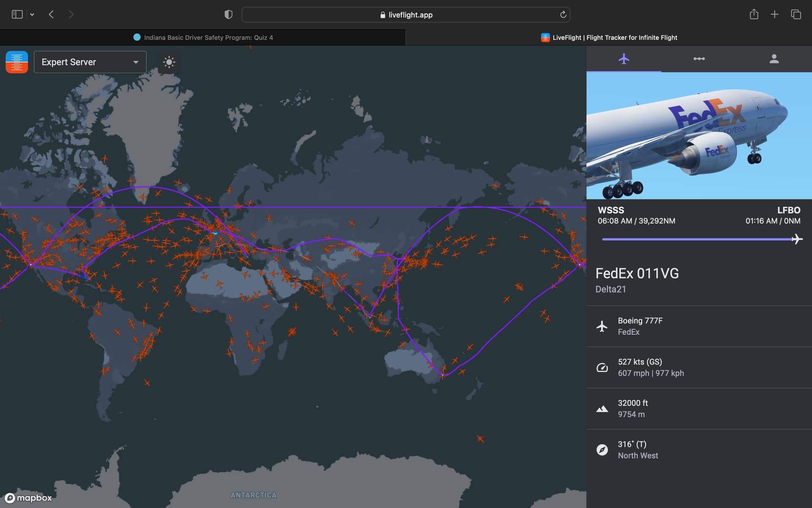Viewport: 812px width, 508px height.
Task: Click the FedEx aircraft photo
Action: pyautogui.click(x=699, y=135)
